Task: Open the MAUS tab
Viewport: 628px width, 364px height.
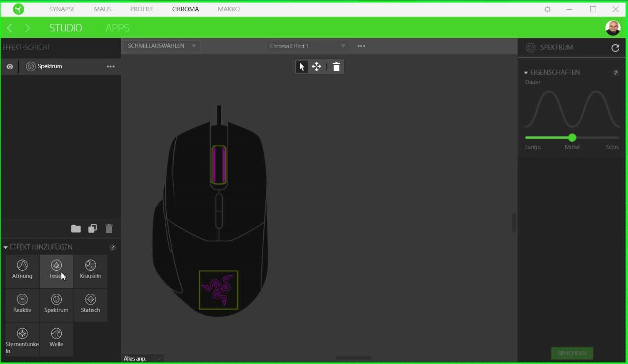Action: click(103, 9)
